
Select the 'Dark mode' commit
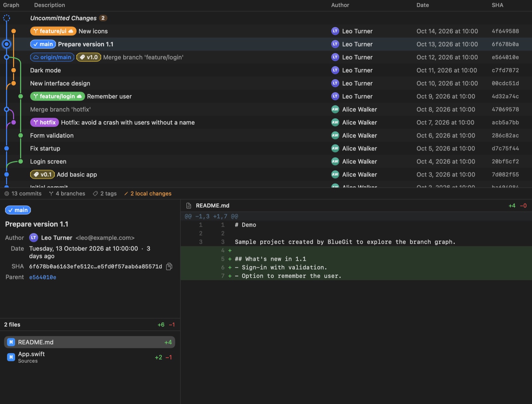266,70
